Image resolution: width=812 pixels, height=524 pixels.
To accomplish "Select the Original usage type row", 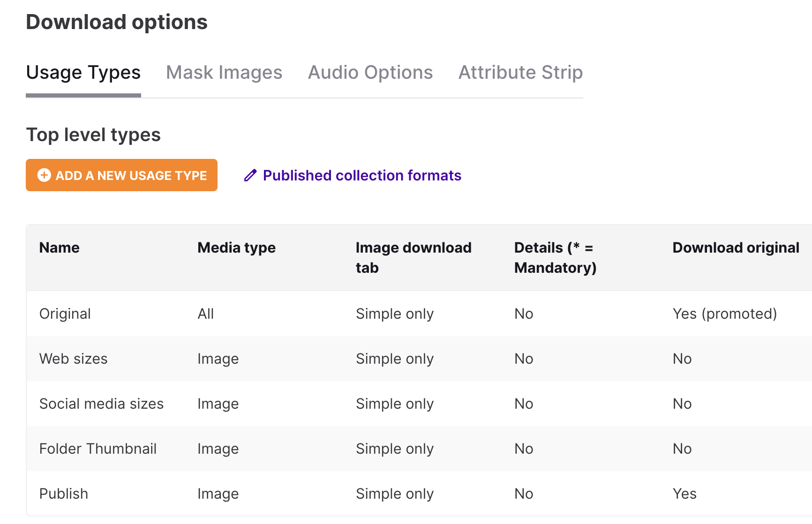I will pos(65,314).
